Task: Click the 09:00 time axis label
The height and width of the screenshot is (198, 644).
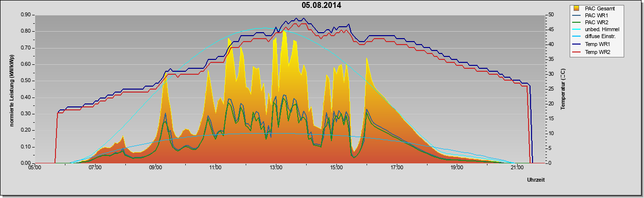Action: pos(155,168)
